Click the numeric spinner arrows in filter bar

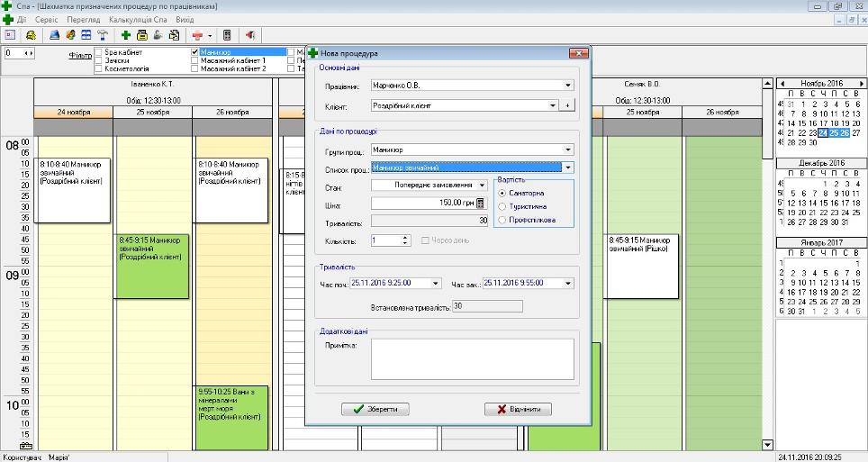coord(28,53)
